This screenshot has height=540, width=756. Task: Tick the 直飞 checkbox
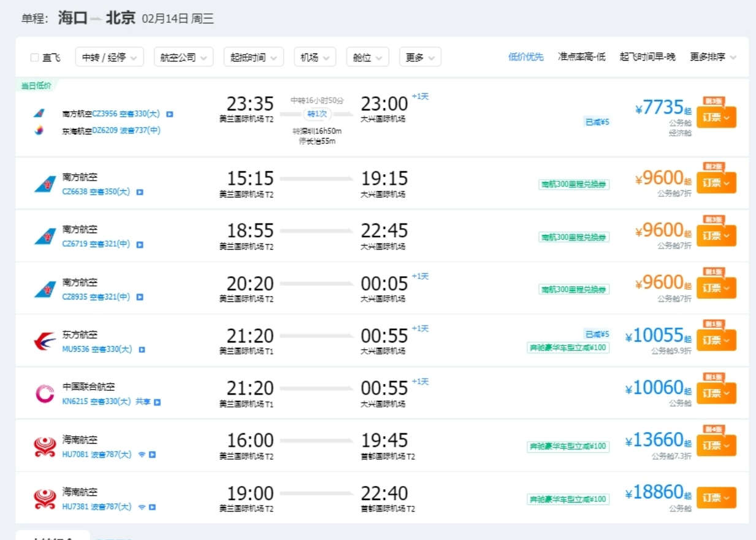coord(34,58)
